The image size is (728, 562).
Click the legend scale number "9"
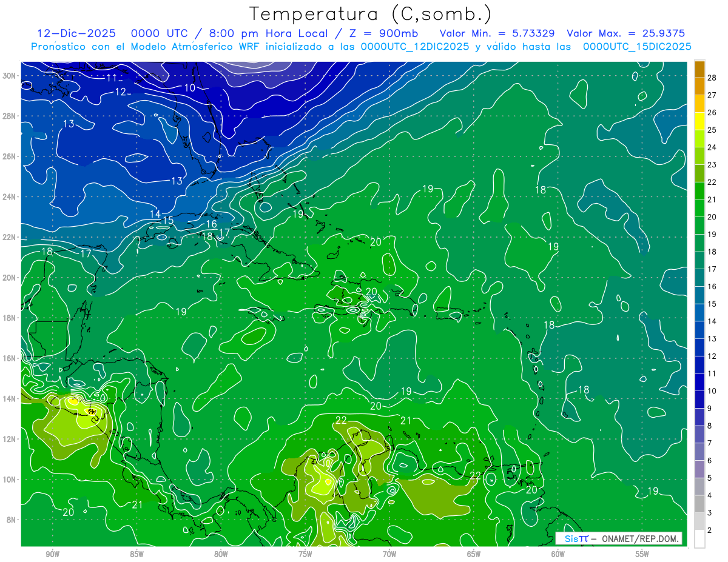710,409
